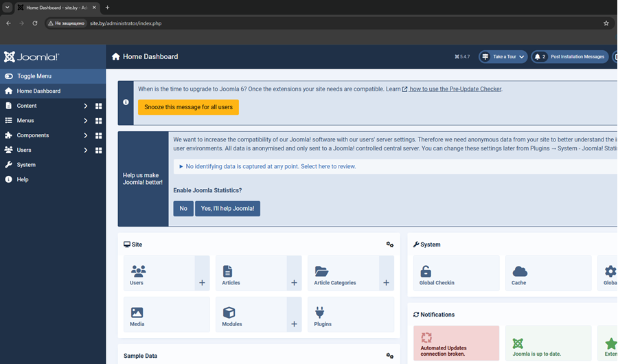Open the Global Checkin icon

click(457, 273)
